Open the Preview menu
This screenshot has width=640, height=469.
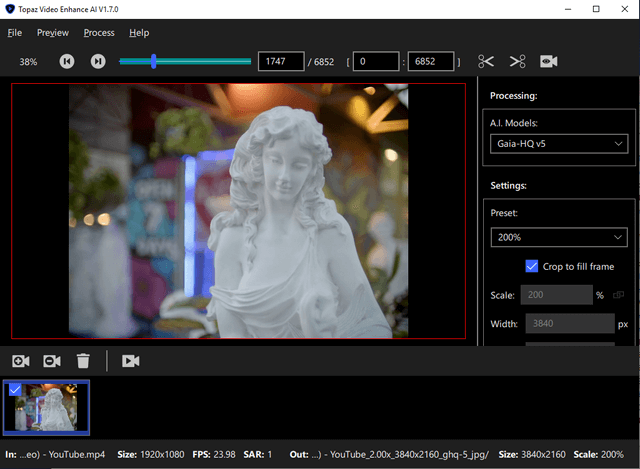53,33
